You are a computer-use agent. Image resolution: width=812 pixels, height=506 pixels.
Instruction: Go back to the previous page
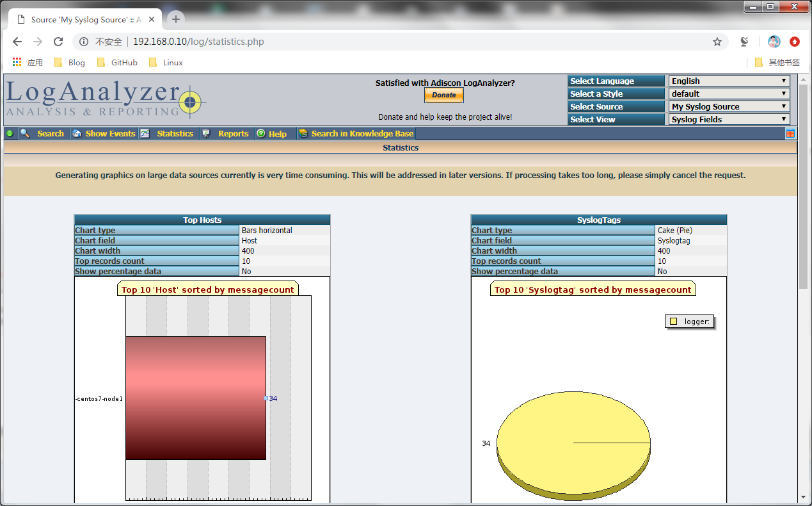click(x=17, y=42)
